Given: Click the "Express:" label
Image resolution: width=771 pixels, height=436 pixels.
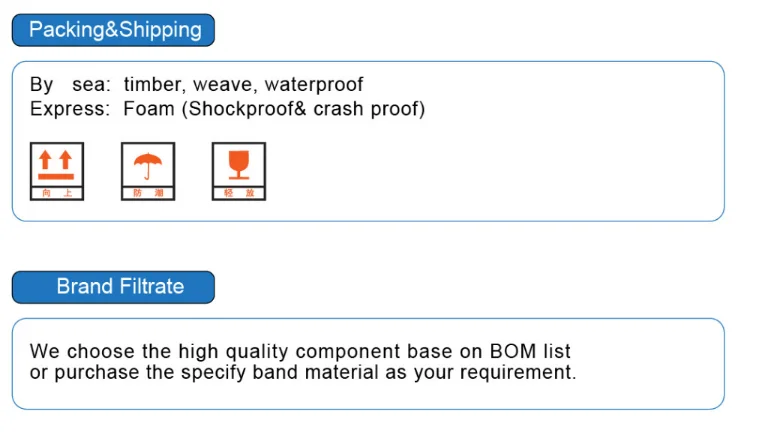Looking at the screenshot, I should [70, 109].
